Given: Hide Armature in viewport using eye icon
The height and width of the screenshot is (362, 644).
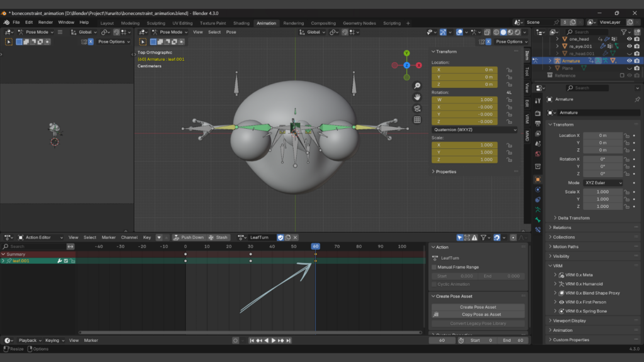Looking at the screenshot, I should tap(629, 61).
